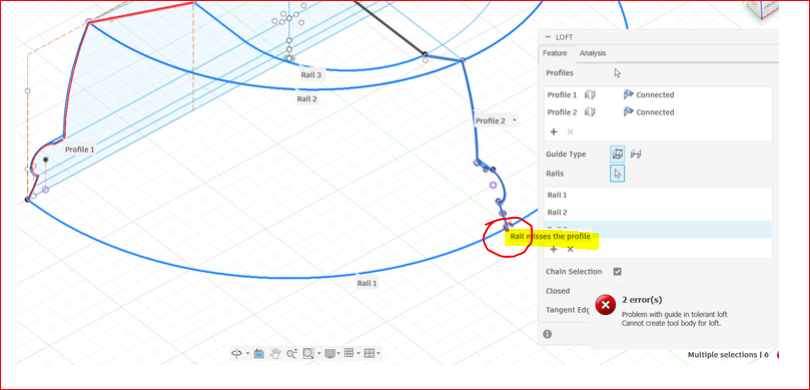The width and height of the screenshot is (810, 390).
Task: Select the Orbit tool in navigation bar
Action: tap(237, 353)
